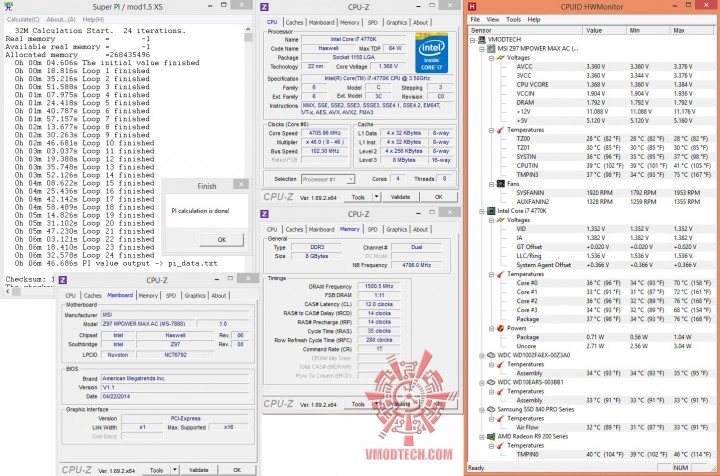720x476 pixels.
Task: Click the Voltages icon under Intel Core i7 4770K
Action: [501, 220]
